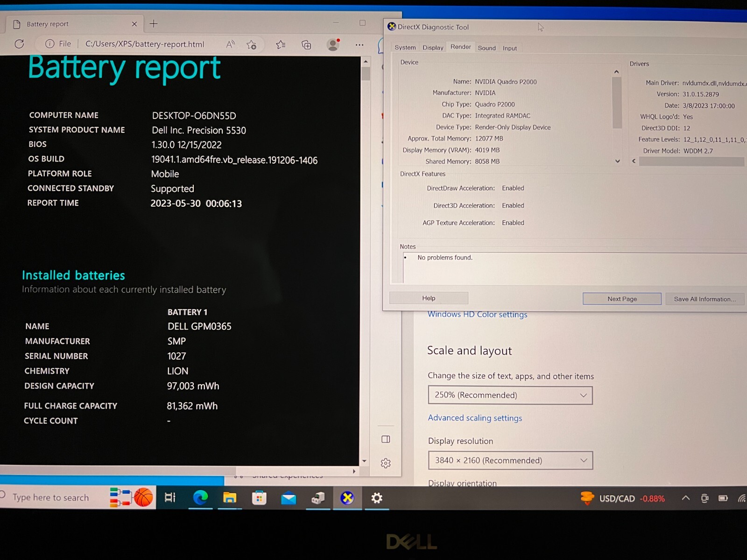Toggle Edge sidebar panel icon

pyautogui.click(x=386, y=439)
